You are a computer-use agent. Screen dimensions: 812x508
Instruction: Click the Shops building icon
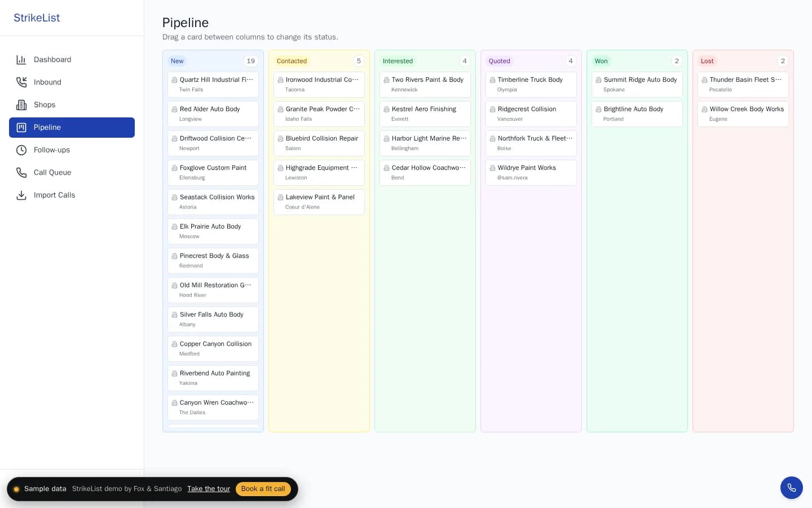(x=21, y=105)
